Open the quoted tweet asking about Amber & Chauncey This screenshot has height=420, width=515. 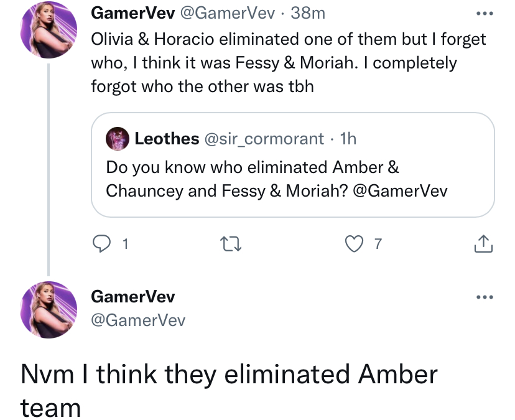click(x=293, y=165)
